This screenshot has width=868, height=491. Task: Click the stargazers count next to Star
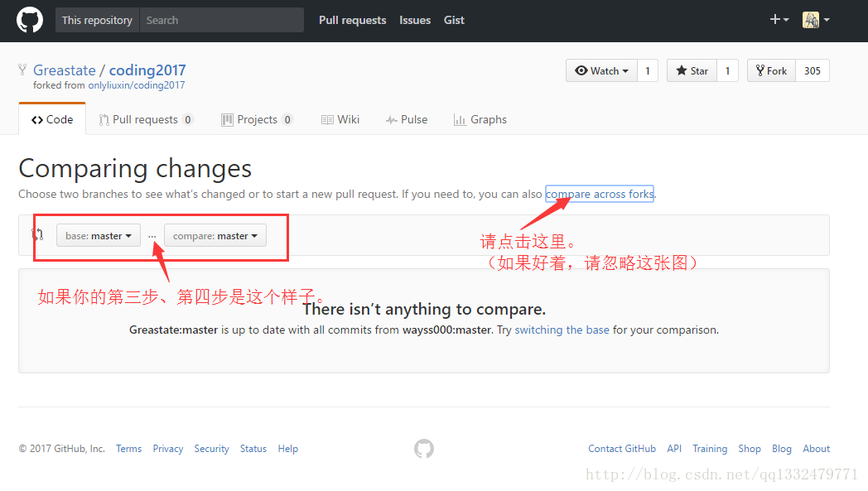click(727, 71)
